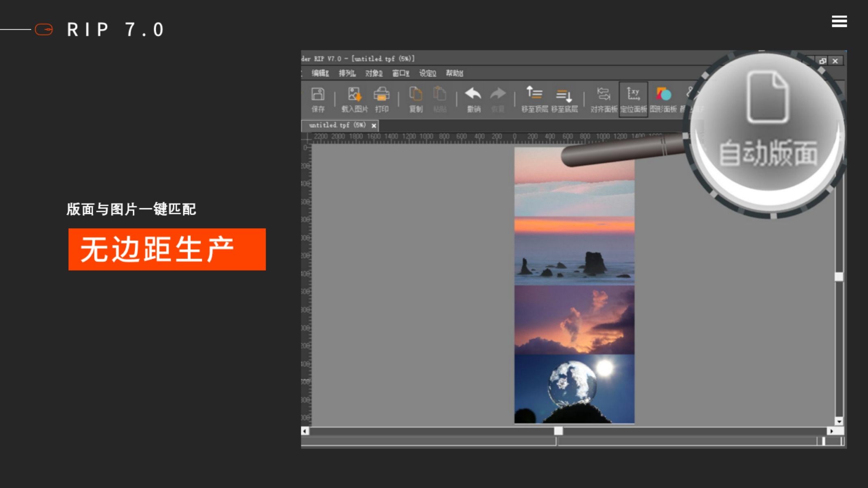
Task: Click the hamburger menu at top right
Action: click(x=839, y=21)
